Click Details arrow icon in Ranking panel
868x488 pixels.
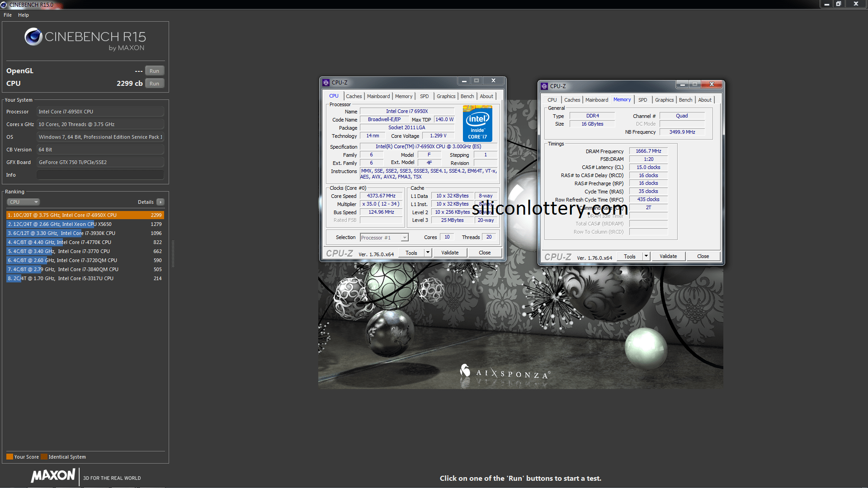[x=160, y=202]
